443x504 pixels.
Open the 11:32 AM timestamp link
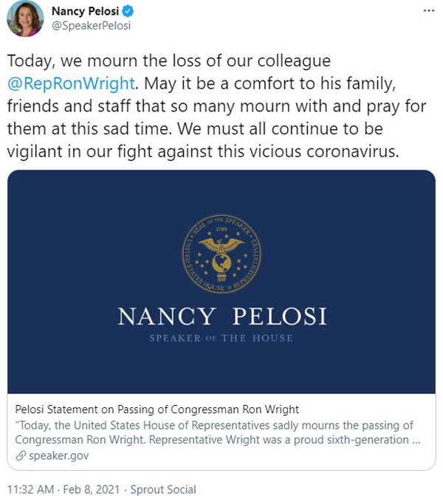pos(30,489)
